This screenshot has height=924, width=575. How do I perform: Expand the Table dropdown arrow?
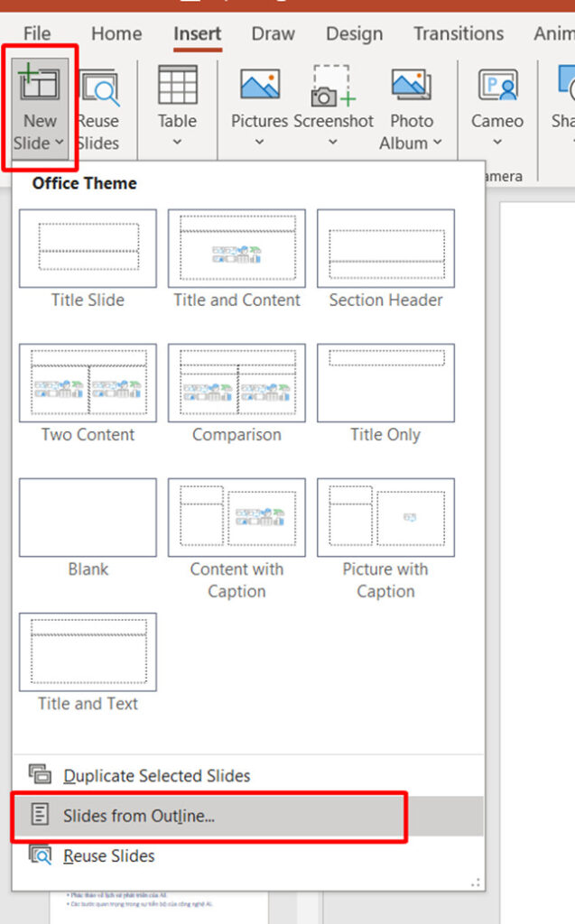[x=177, y=143]
